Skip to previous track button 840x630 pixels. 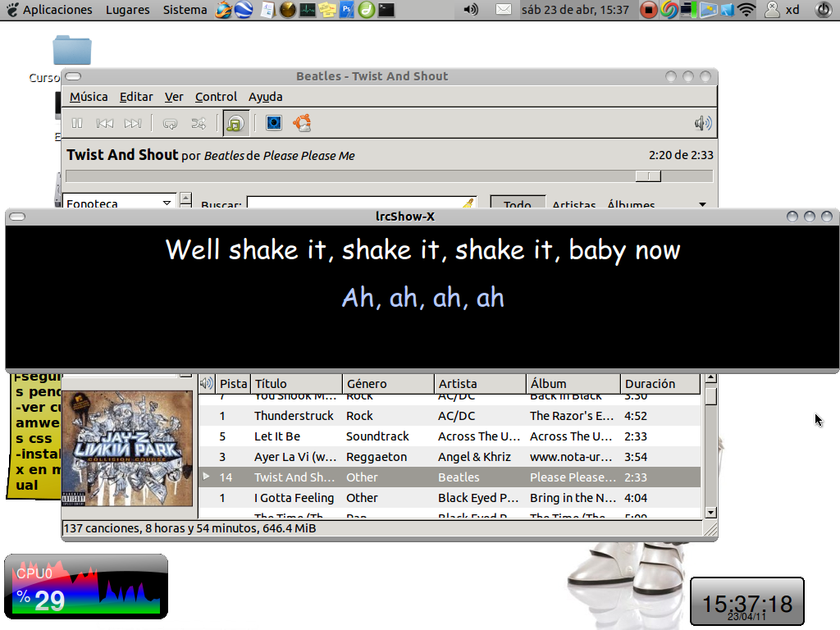coord(104,124)
